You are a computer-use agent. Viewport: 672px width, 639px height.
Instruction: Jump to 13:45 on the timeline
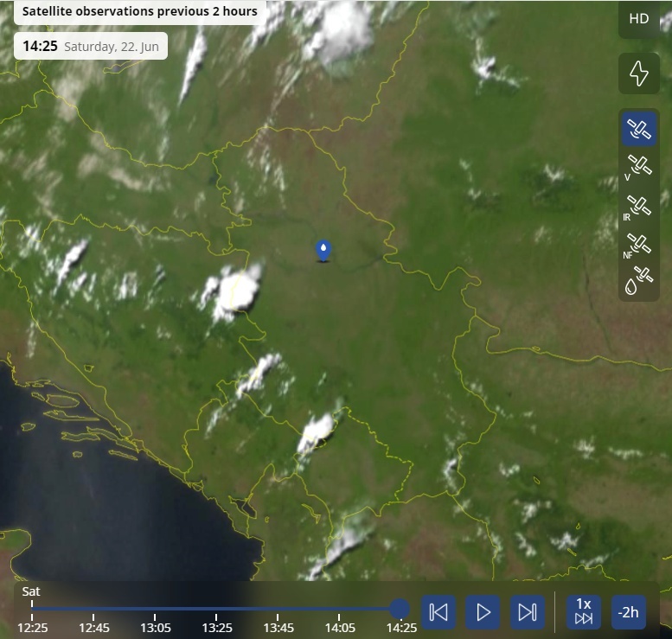pos(278,609)
